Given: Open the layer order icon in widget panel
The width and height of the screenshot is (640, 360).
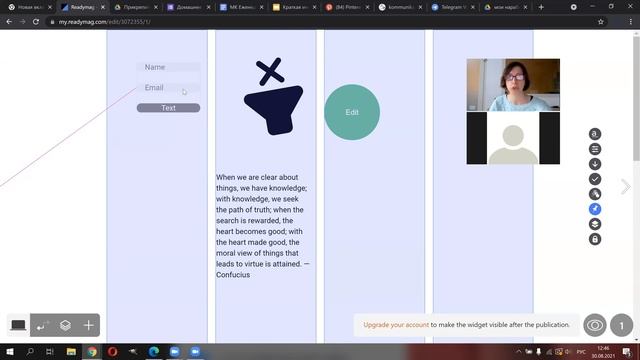Looking at the screenshot, I should (595, 224).
